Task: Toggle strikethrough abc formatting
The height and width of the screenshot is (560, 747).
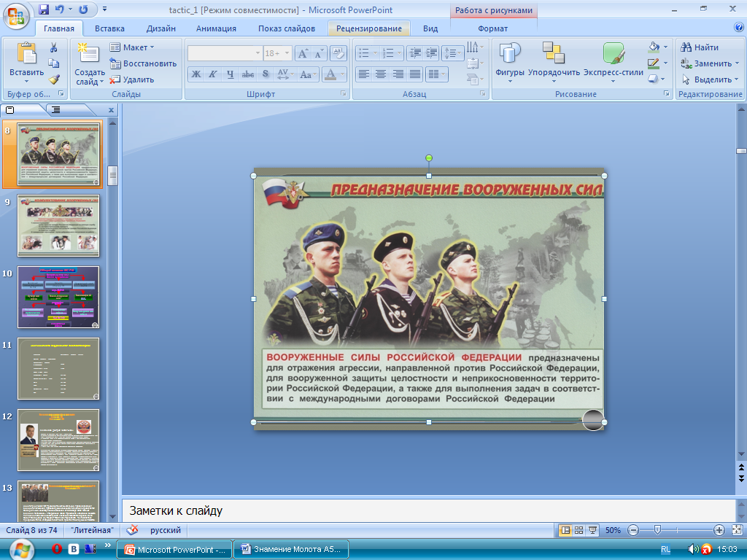Action: pos(248,74)
